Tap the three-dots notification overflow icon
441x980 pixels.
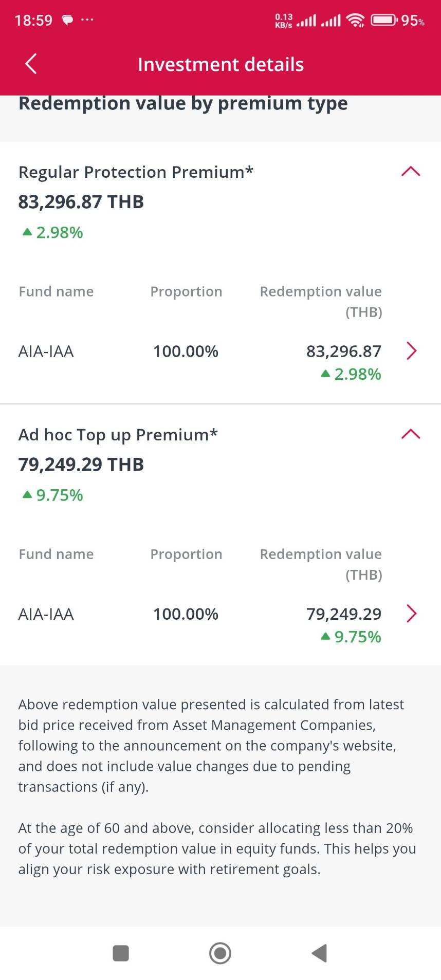pyautogui.click(x=87, y=20)
